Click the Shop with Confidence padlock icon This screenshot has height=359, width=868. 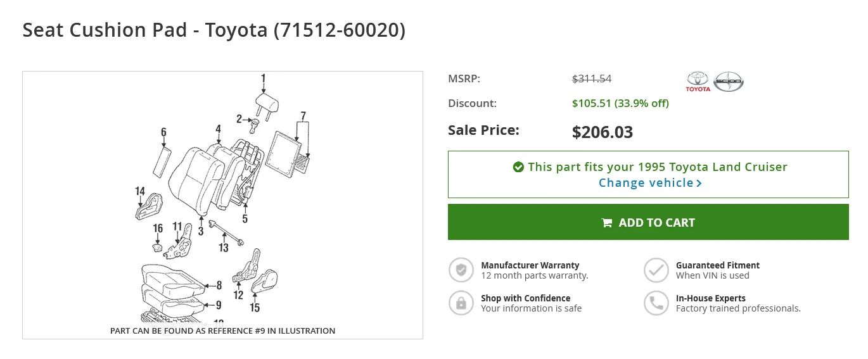pos(461,303)
